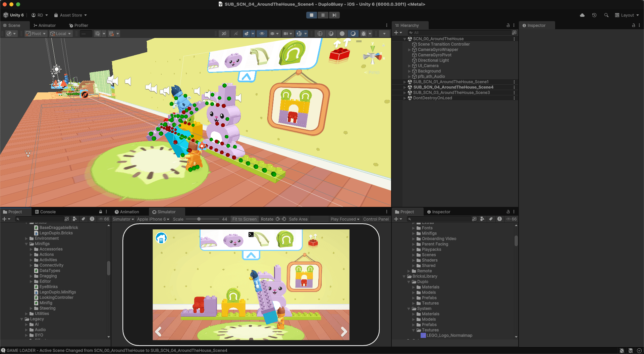Expand the UI_Camera object in Hierarchy
Screen dimensions: 644x354
tap(409, 66)
